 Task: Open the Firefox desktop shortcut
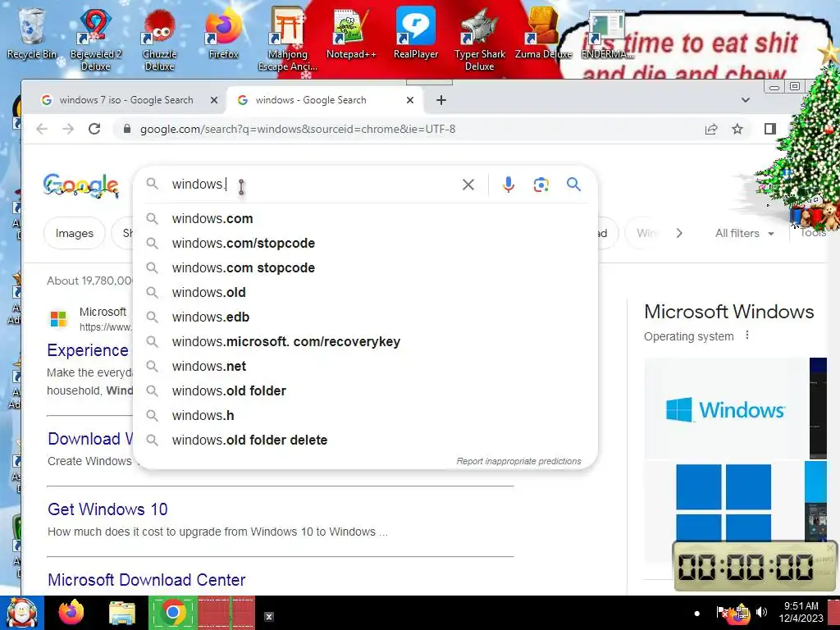coord(223,33)
